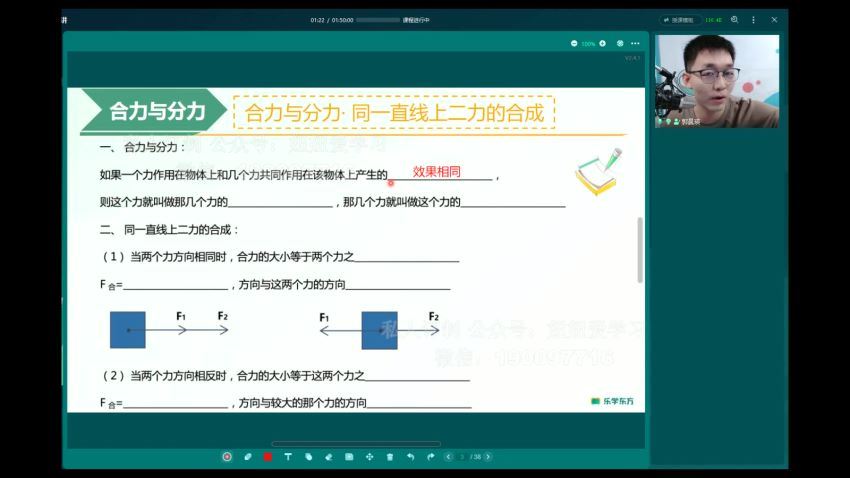Select the text T tool
The height and width of the screenshot is (478, 850).
pos(288,457)
